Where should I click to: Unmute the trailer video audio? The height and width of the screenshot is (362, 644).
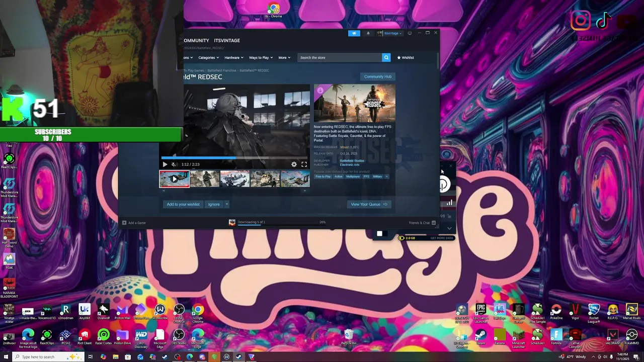pos(174,164)
